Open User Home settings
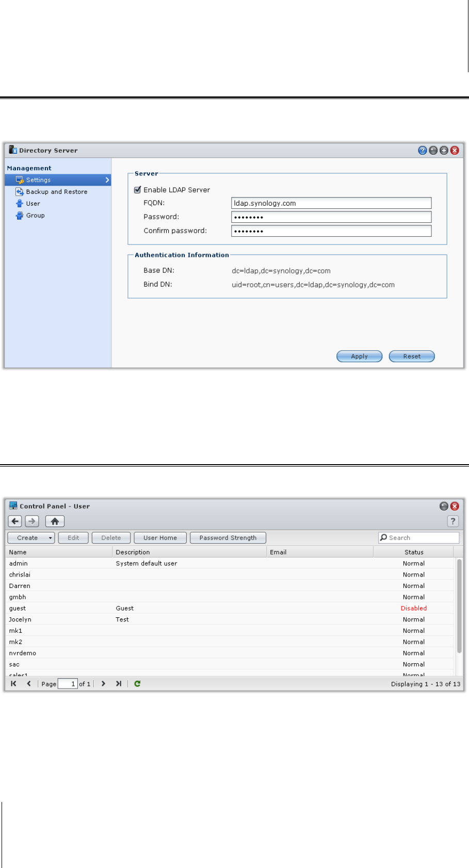 pyautogui.click(x=160, y=538)
